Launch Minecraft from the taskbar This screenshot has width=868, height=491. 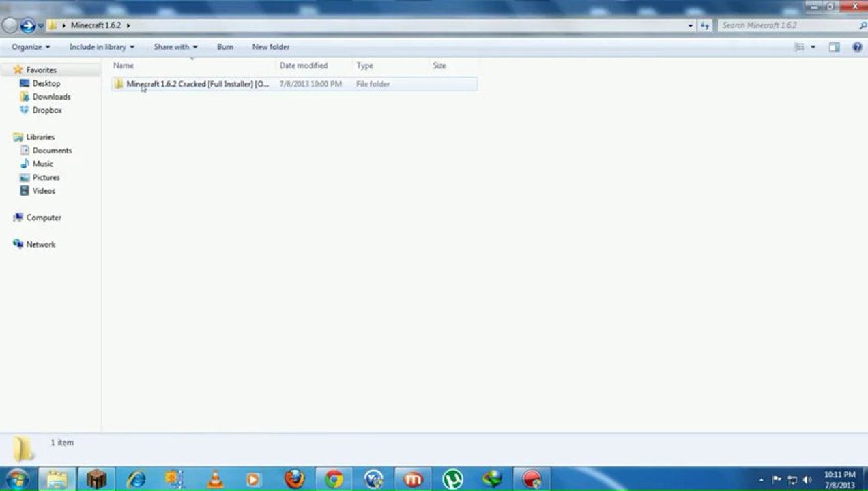tap(96, 479)
